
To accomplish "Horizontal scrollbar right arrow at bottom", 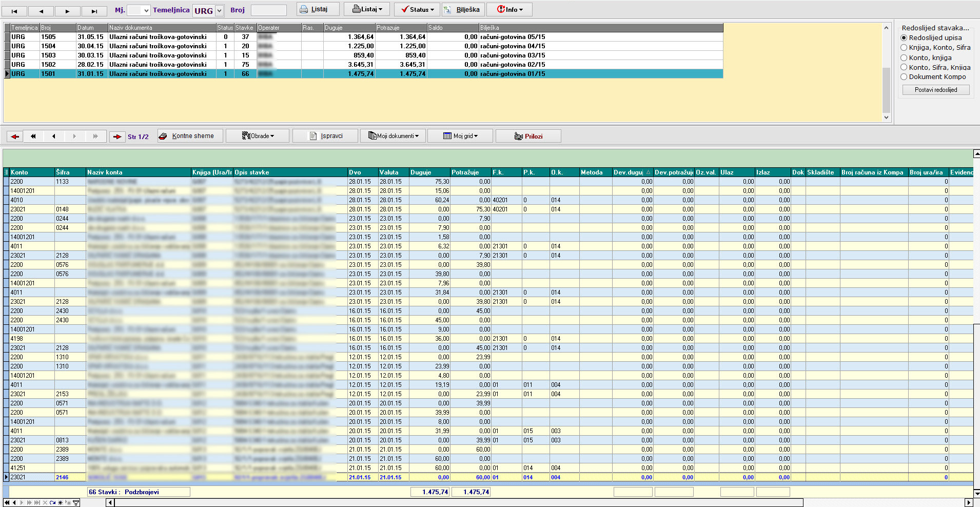I will click(x=969, y=503).
